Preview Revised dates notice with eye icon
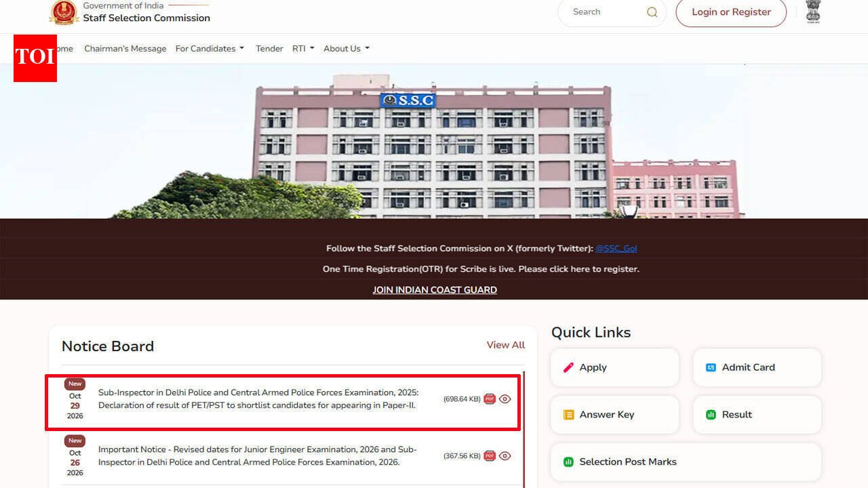The image size is (868, 488). (x=505, y=456)
